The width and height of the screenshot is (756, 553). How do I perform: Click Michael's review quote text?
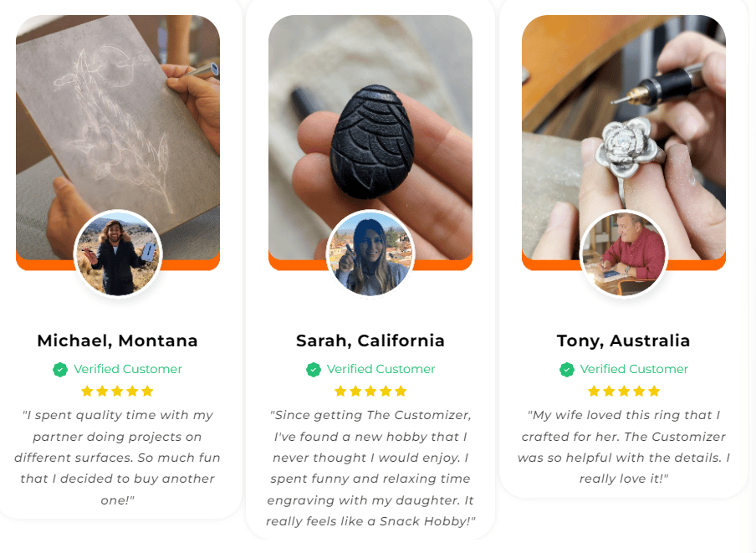coord(118,458)
